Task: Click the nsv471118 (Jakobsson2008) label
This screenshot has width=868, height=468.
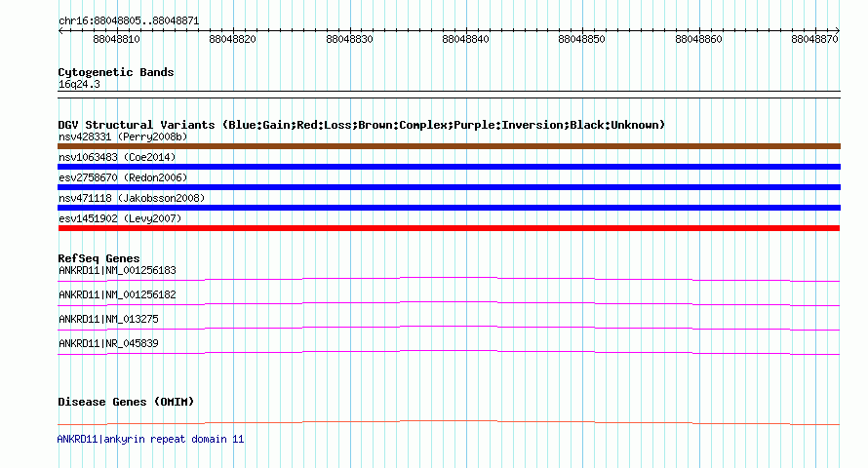Action: pyautogui.click(x=132, y=198)
